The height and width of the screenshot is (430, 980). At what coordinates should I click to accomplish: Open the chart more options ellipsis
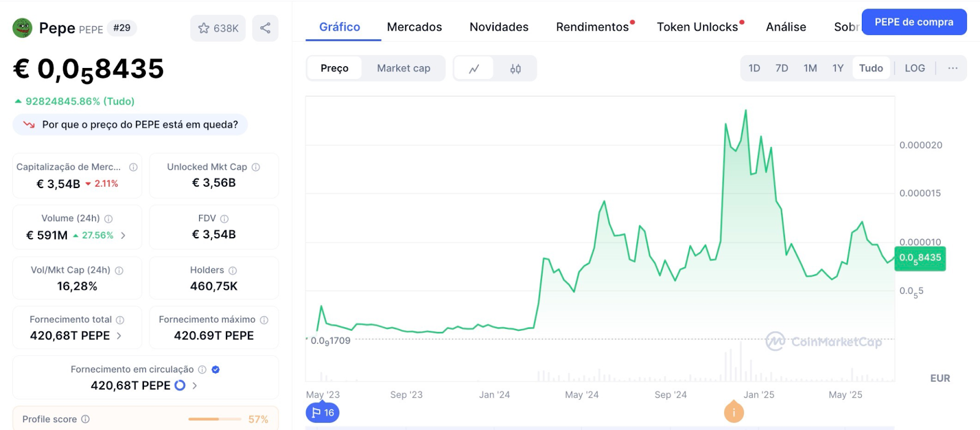953,68
